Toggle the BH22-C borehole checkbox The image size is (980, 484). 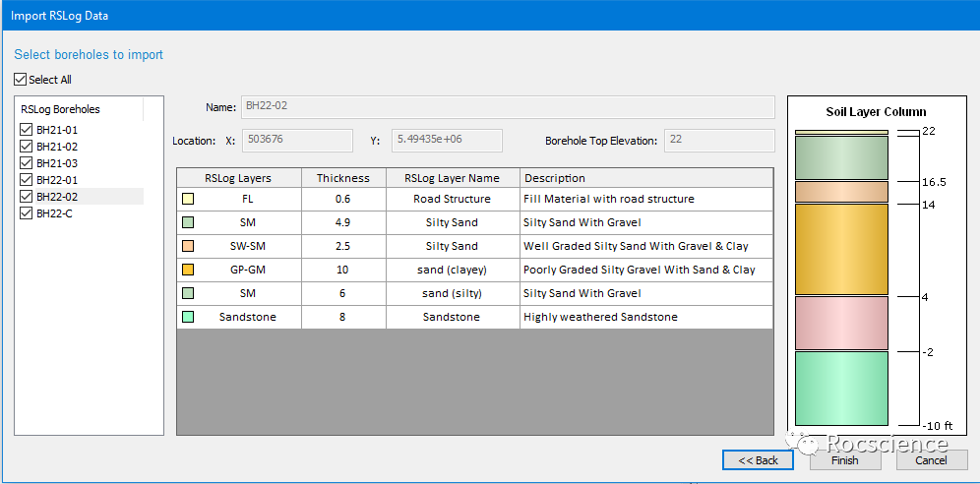[x=27, y=213]
